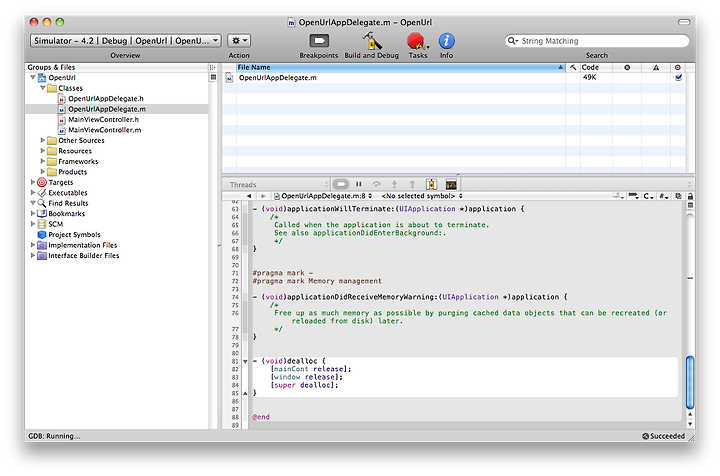Screen dimensions: 720x476
Task: Click the SCM database icon
Action: click(x=42, y=224)
